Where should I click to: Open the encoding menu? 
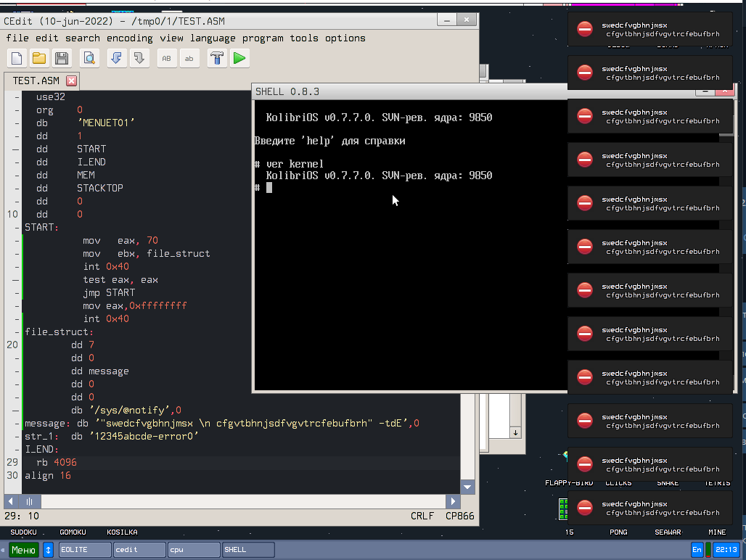[130, 38]
